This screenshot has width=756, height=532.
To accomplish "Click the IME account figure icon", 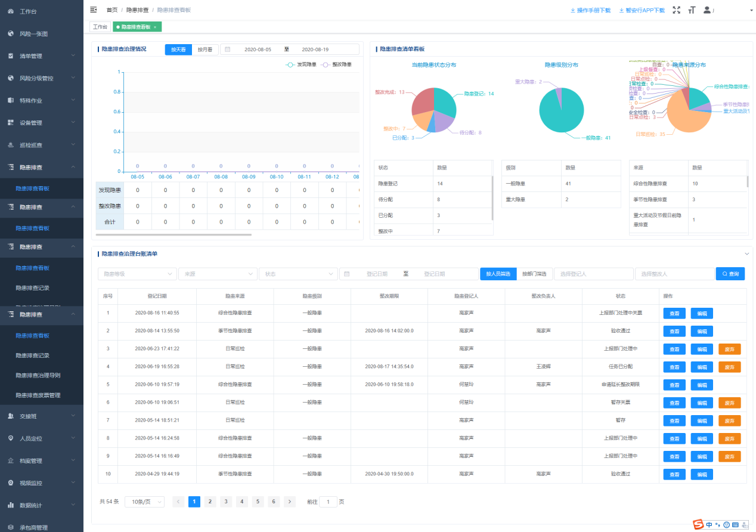I will coord(743,525).
